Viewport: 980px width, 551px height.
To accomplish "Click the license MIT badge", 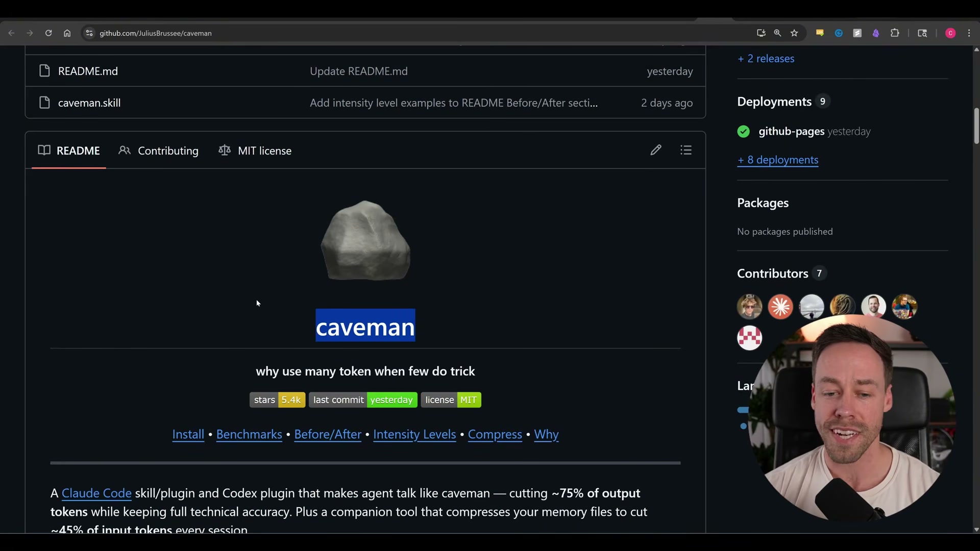I will [451, 400].
